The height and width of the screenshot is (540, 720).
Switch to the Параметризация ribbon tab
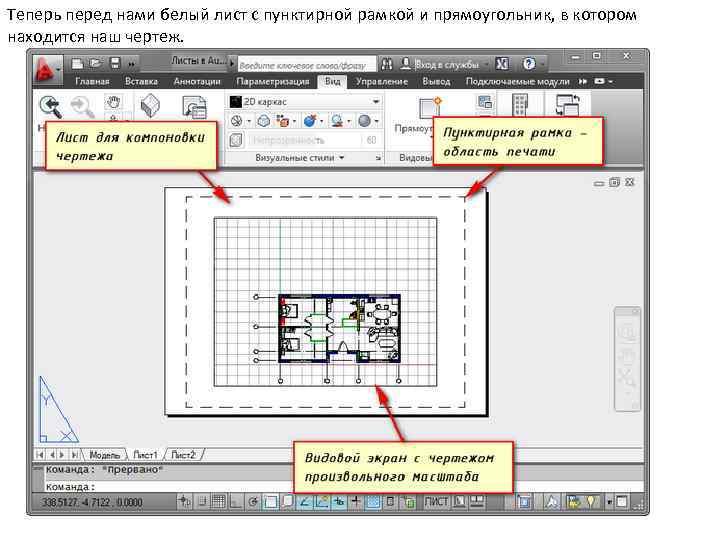tap(273, 81)
